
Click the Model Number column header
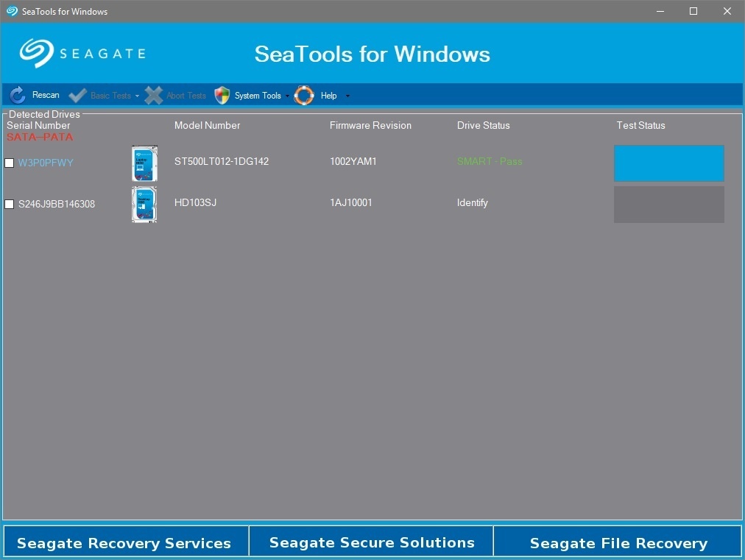(207, 125)
